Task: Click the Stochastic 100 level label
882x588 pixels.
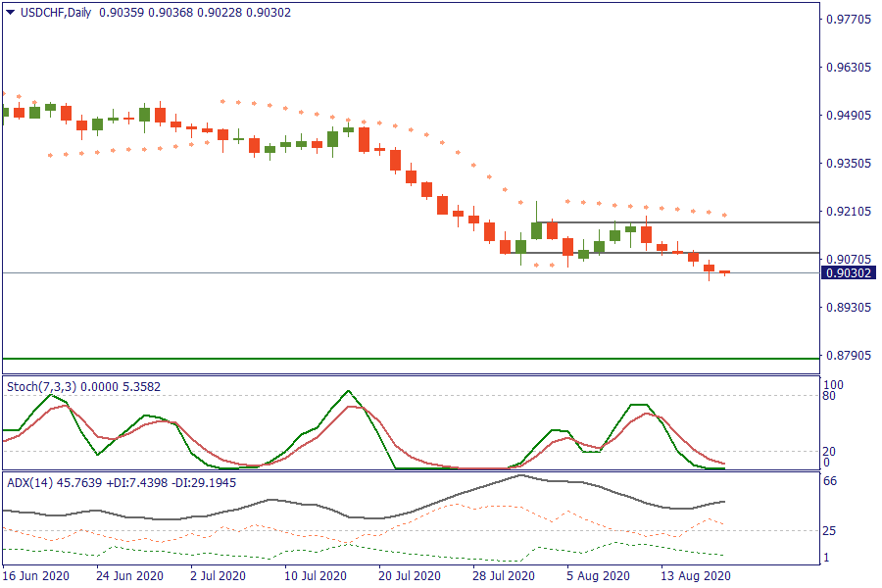Action: point(833,385)
